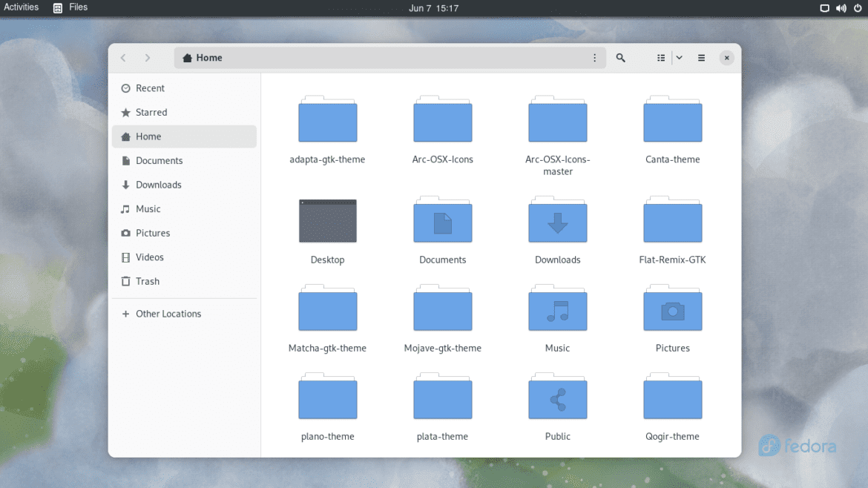Open the view options chevron dropdown
The image size is (868, 488).
(x=678, y=57)
